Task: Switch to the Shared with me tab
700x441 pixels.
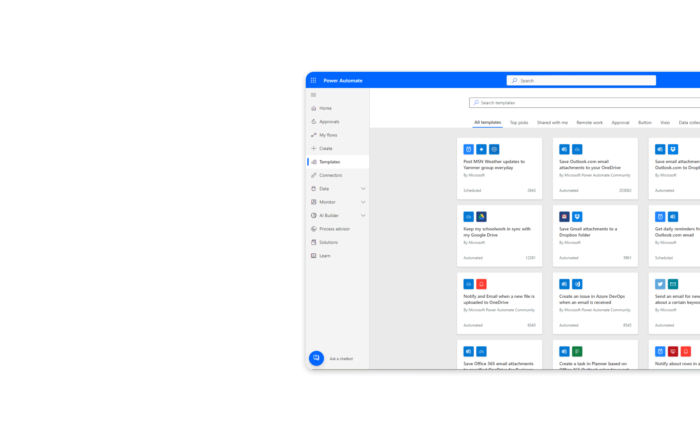Action: click(552, 122)
